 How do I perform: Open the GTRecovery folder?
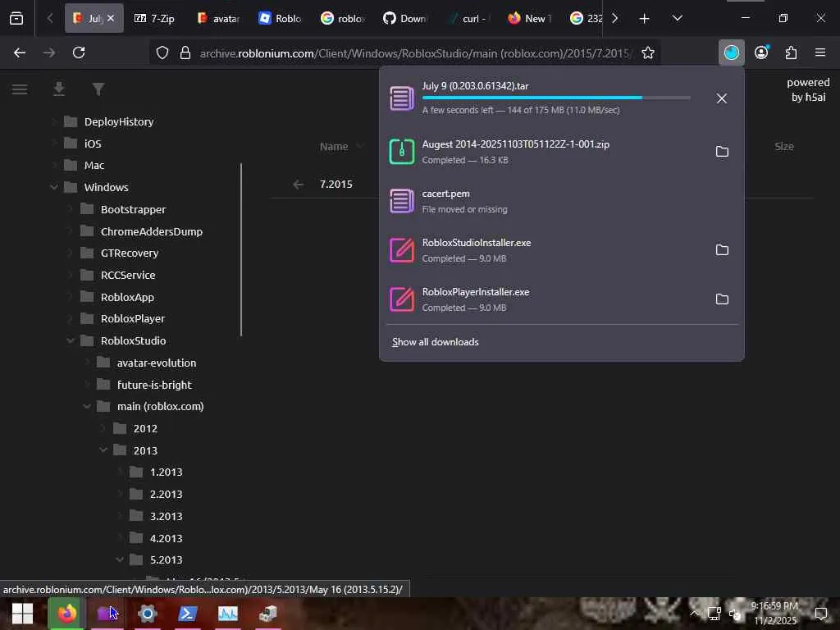click(x=130, y=253)
